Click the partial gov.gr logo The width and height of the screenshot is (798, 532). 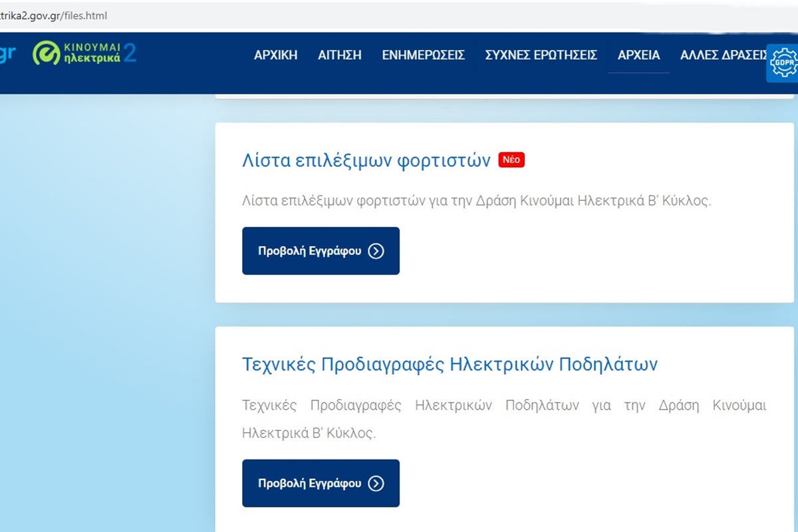pyautogui.click(x=7, y=54)
